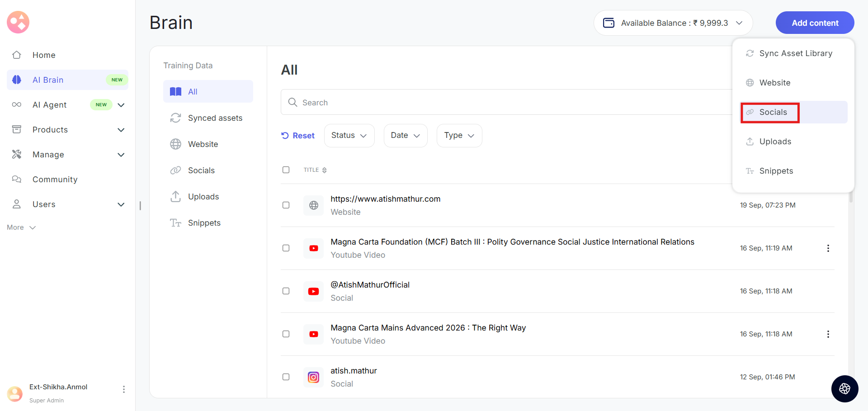Open the three-dot menu for Magna Carta Foundation video
The width and height of the screenshot is (868, 411).
[828, 248]
